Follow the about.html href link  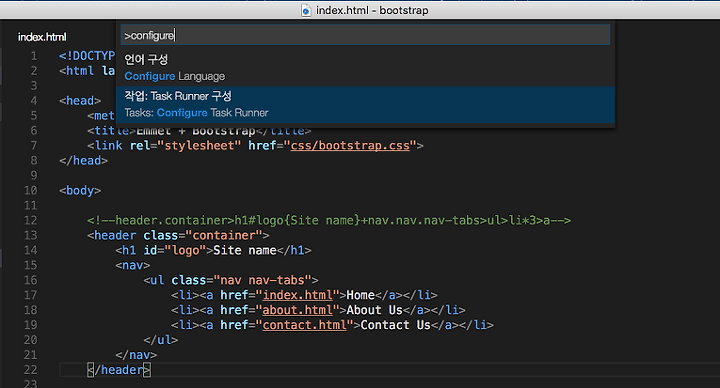297,310
